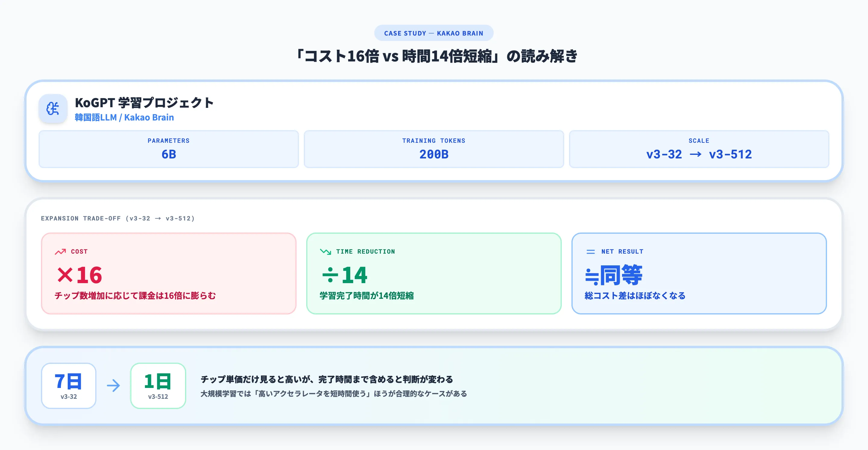Switch to the 1日 v3-512 badge
868x450 pixels.
(158, 386)
